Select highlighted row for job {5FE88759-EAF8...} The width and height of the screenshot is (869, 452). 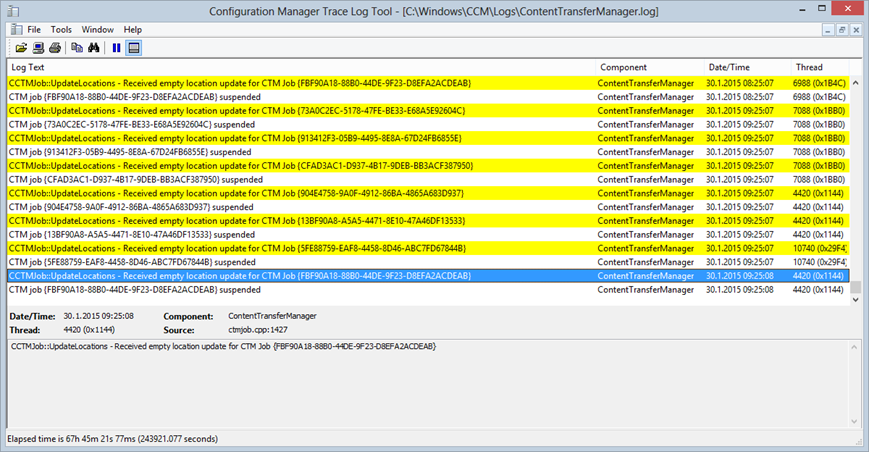click(428, 248)
